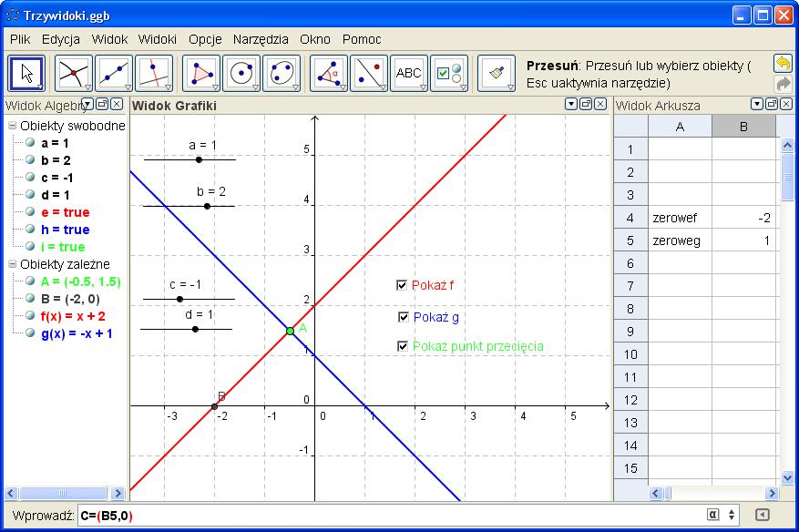Open the alpha symbol table in input bar
This screenshot has height=532, width=799.
point(712,515)
